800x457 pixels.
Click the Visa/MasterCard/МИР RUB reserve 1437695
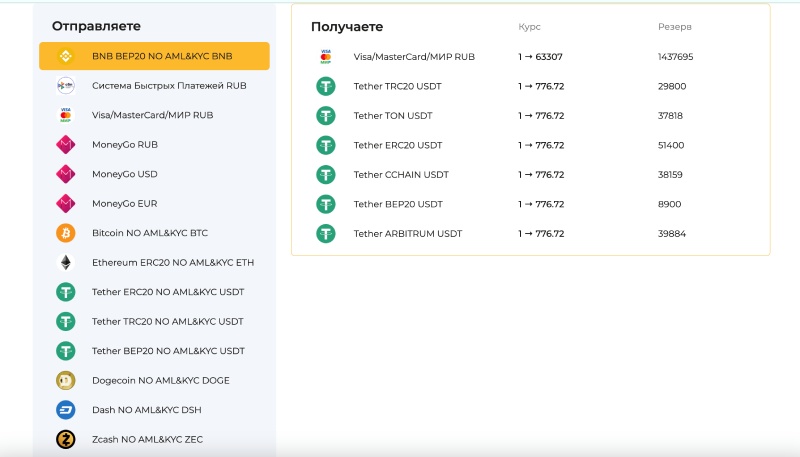point(675,57)
